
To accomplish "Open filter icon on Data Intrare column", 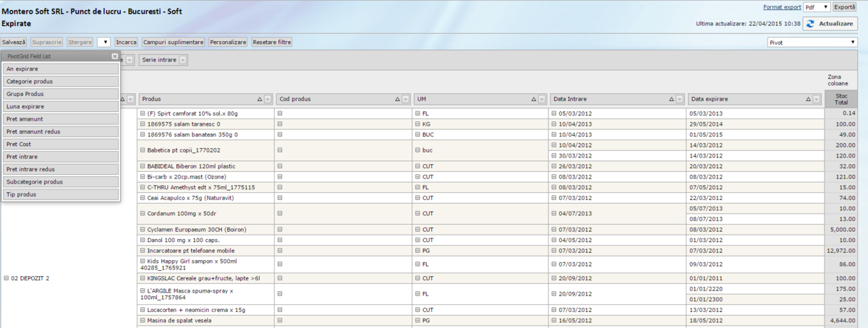I will [x=679, y=99].
